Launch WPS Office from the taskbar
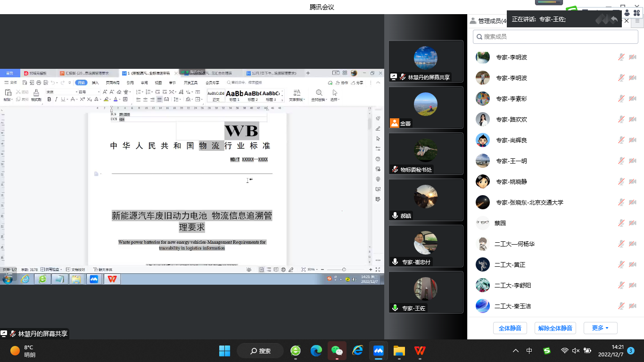Screen dimensions: 644x362 point(420,351)
